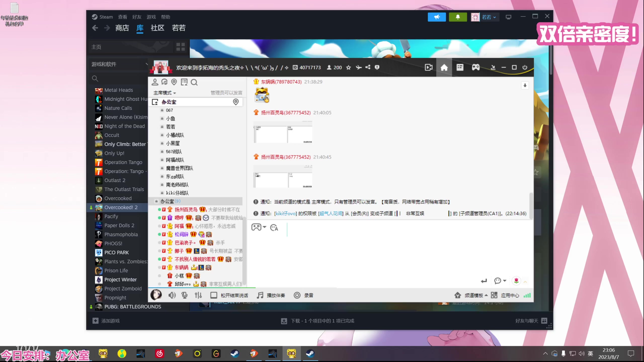Open the 好友 menu in Steam's menu bar
The height and width of the screenshot is (362, 644).
click(137, 17)
